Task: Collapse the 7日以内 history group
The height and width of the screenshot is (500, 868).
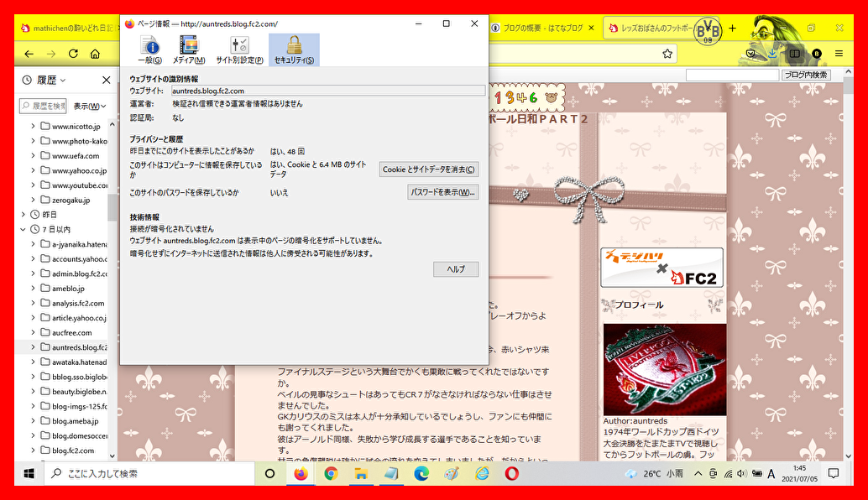Action: point(22,228)
